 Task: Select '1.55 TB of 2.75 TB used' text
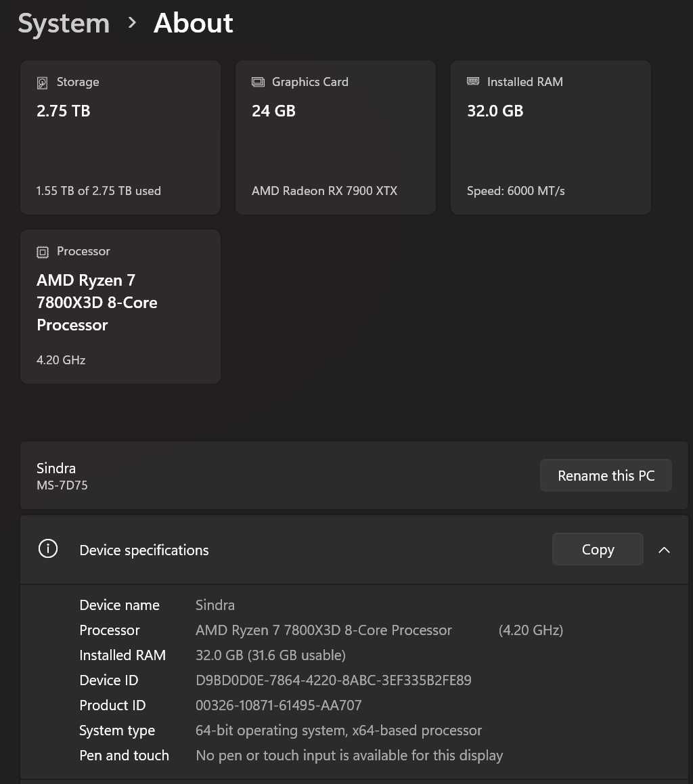98,191
